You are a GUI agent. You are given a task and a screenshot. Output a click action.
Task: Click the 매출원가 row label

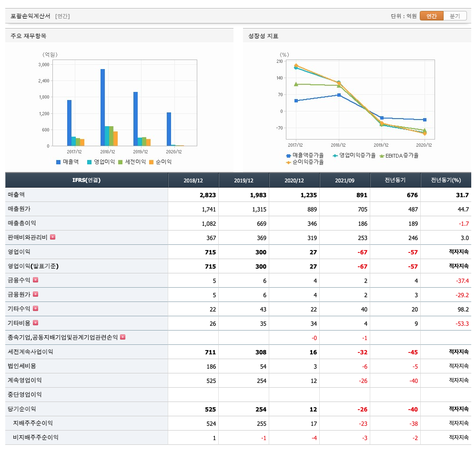coord(19,209)
